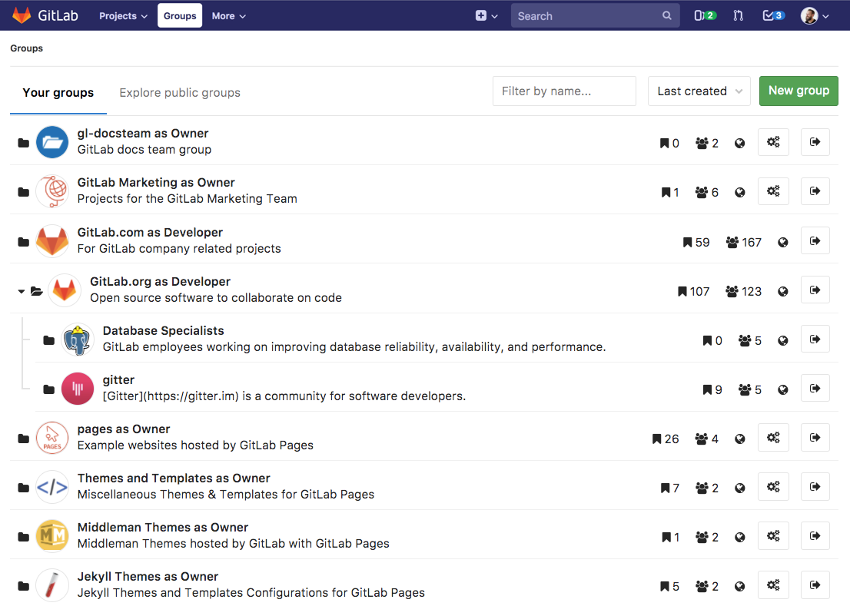850x616 pixels.
Task: Click the GitLab fox logo
Action: point(22,15)
